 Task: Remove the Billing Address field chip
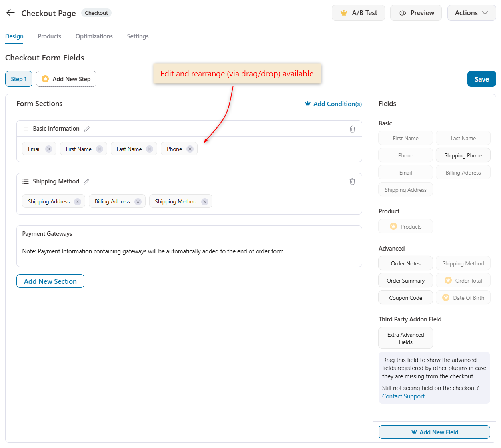(138, 202)
